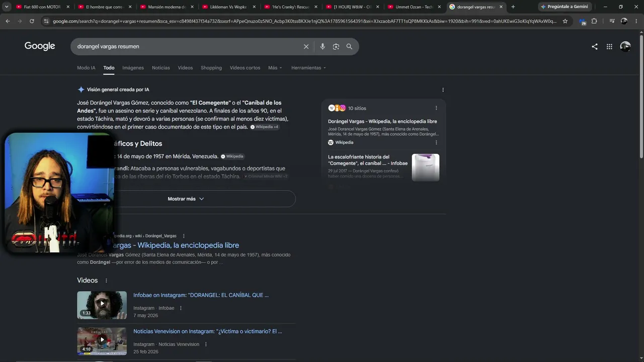View site information icon in address bar
The image size is (644, 362).
click(x=46, y=21)
